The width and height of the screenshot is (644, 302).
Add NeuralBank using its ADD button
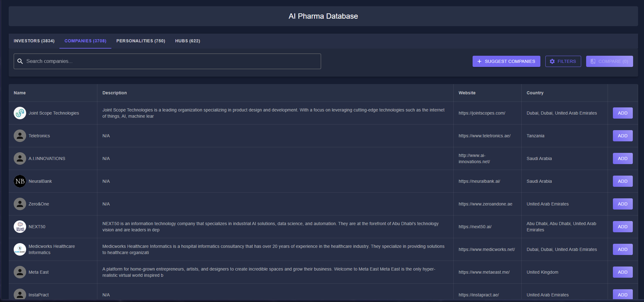click(x=623, y=181)
